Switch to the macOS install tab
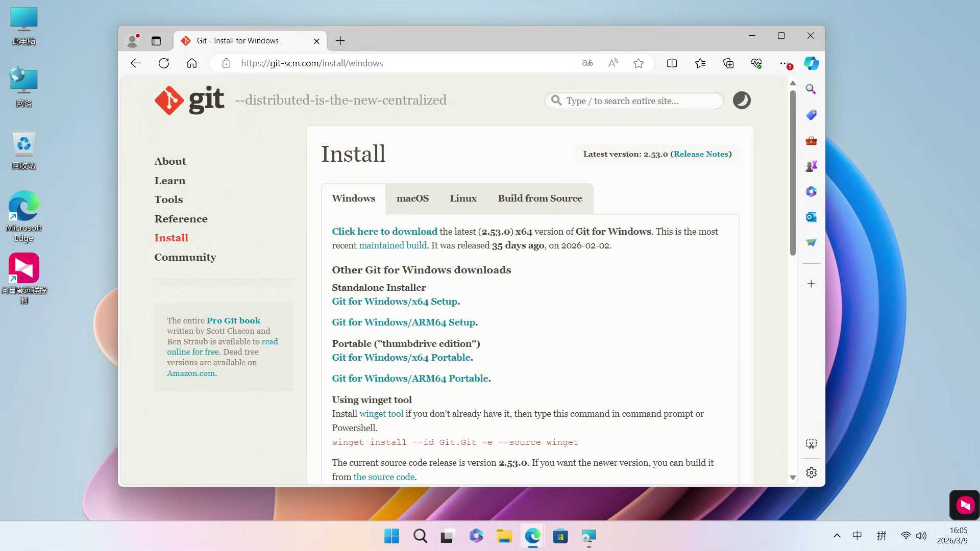This screenshot has width=980, height=551. tap(412, 198)
